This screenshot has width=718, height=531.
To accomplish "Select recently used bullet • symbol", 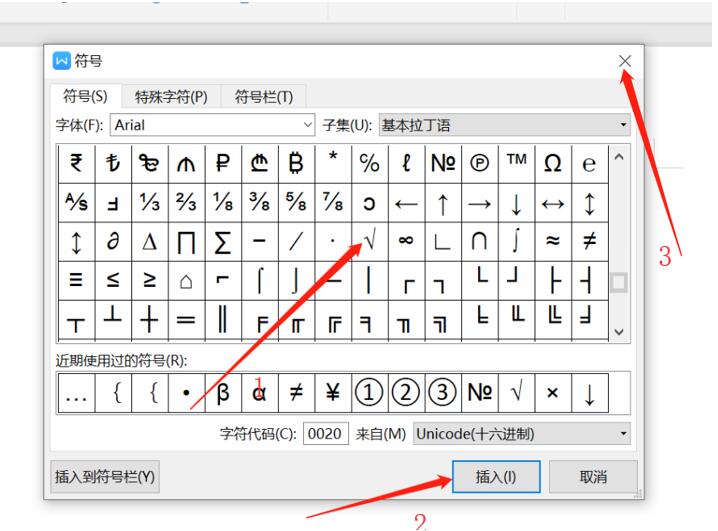I will tap(186, 393).
